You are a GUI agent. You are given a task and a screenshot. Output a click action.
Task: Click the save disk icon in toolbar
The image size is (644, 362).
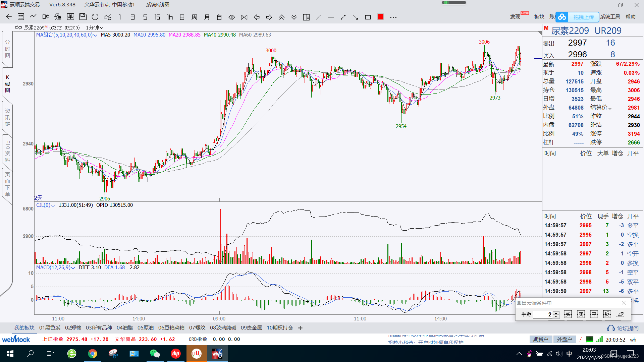click(83, 17)
